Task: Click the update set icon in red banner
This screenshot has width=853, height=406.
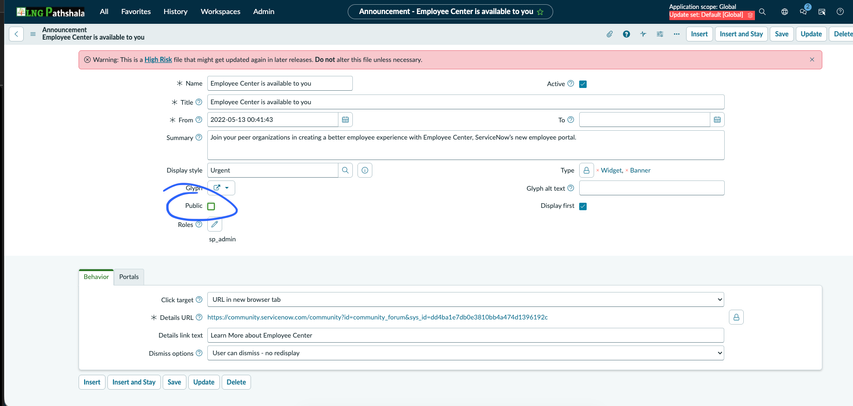Action: click(750, 15)
